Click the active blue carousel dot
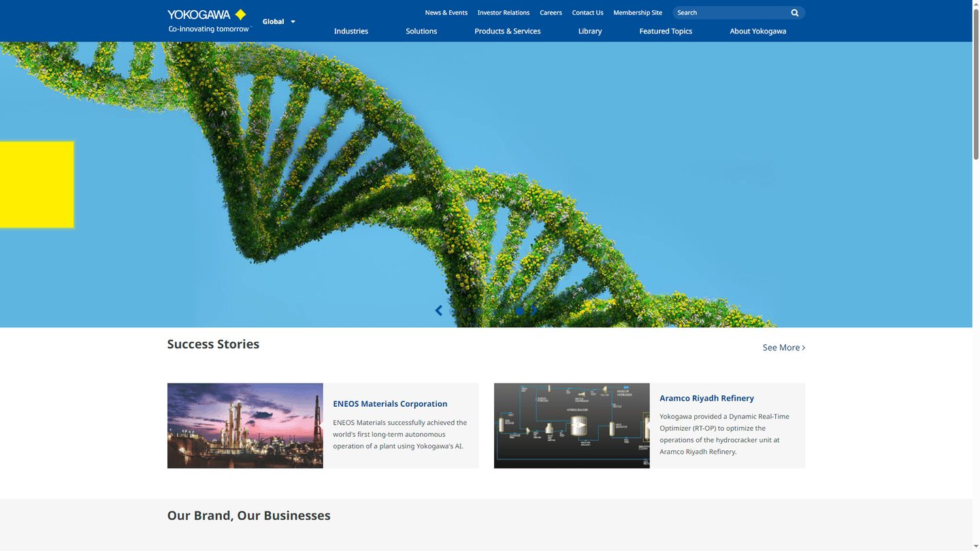This screenshot has width=980, height=551. tap(519, 311)
